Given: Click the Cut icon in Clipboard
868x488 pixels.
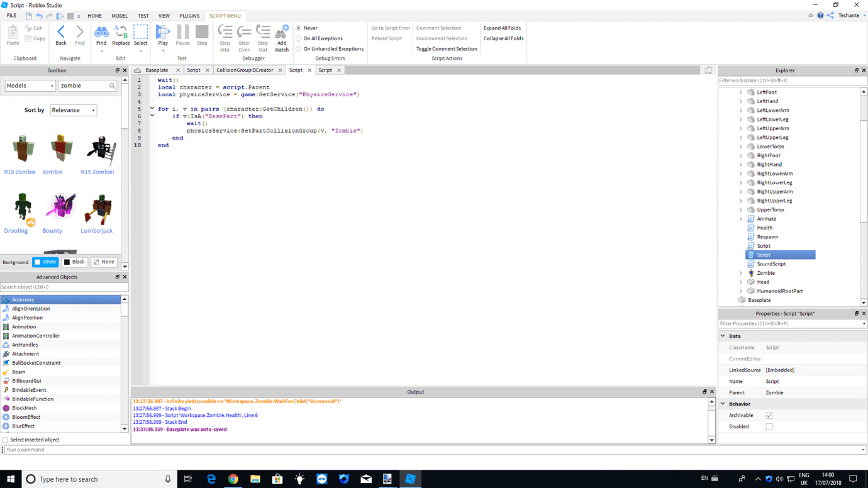Looking at the screenshot, I should 28,28.
